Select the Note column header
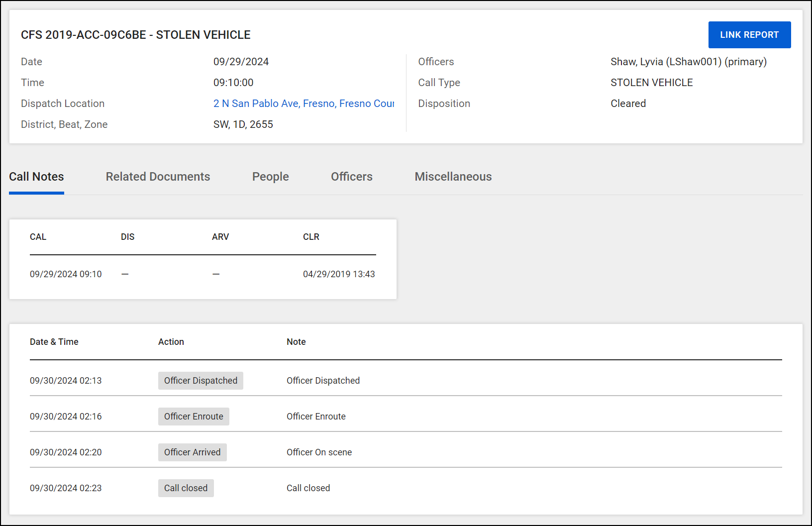 pos(296,342)
